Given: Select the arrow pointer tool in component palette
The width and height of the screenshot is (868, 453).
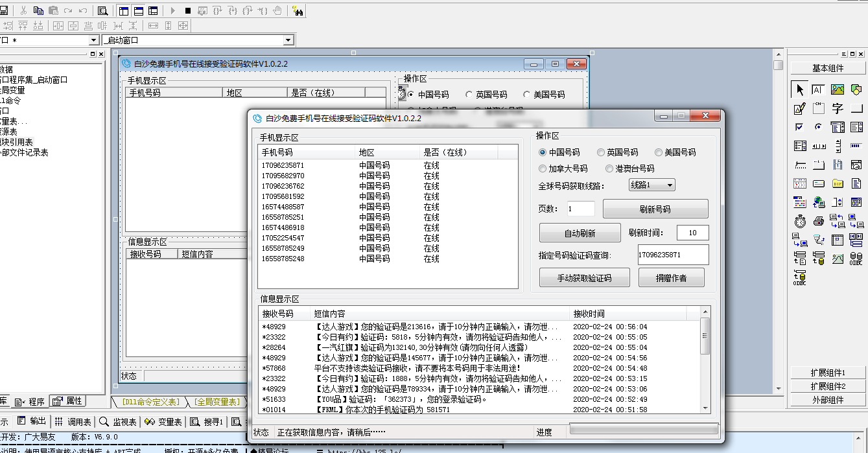Looking at the screenshot, I should click(800, 89).
